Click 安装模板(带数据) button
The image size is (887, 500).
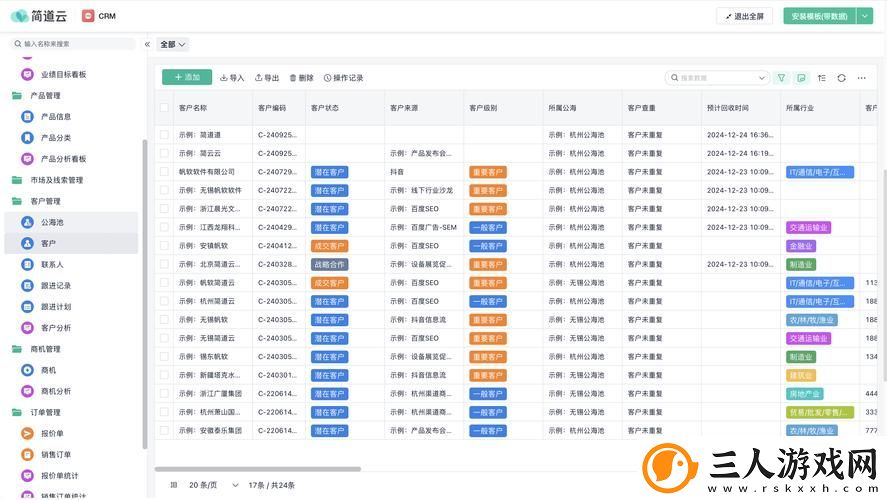[x=820, y=16]
